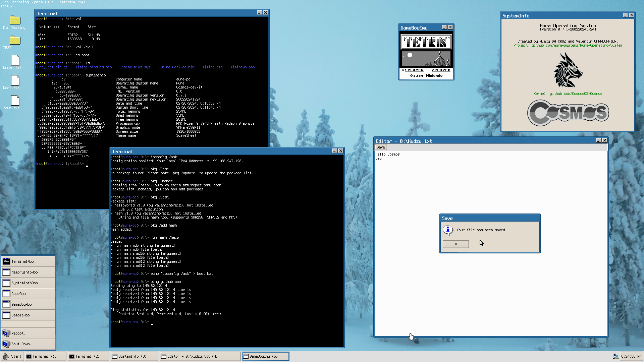Open the Root.txt desktop file
Image resolution: width=644 pixels, height=362 pixels.
[x=15, y=81]
